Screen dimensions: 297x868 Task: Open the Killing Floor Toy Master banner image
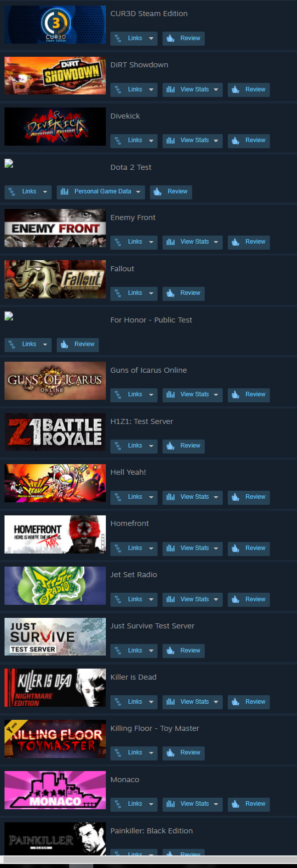(55, 739)
